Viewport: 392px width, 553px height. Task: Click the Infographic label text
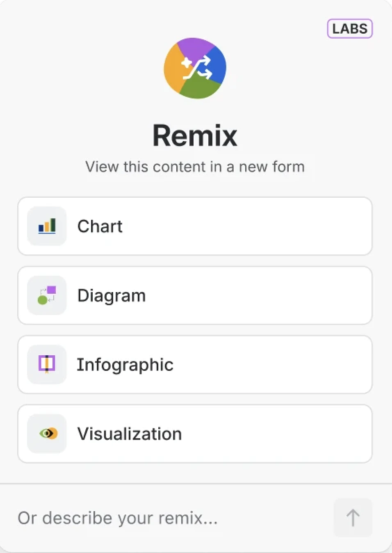[x=125, y=364]
